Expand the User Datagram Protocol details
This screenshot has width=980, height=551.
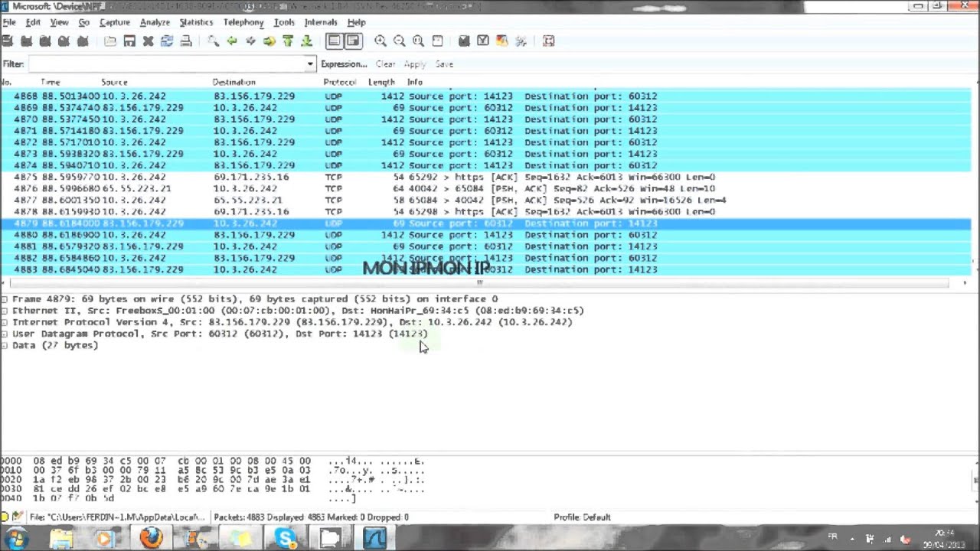[5, 334]
